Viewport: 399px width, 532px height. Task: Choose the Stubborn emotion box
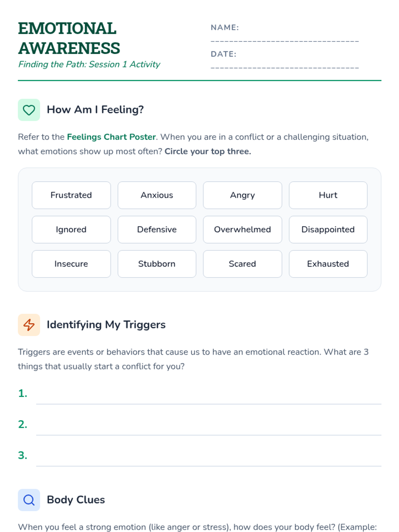tap(157, 264)
